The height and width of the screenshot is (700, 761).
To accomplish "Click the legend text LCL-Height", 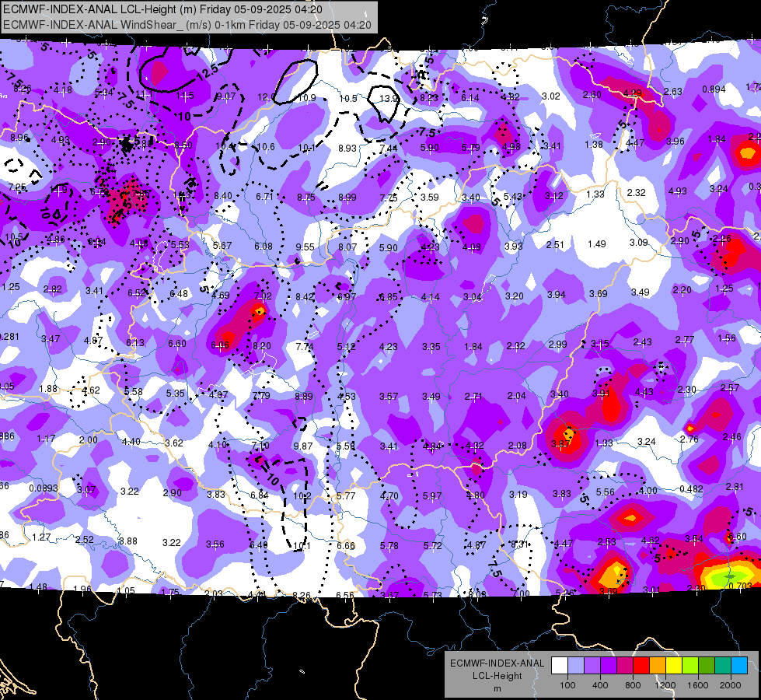I will (x=497, y=676).
